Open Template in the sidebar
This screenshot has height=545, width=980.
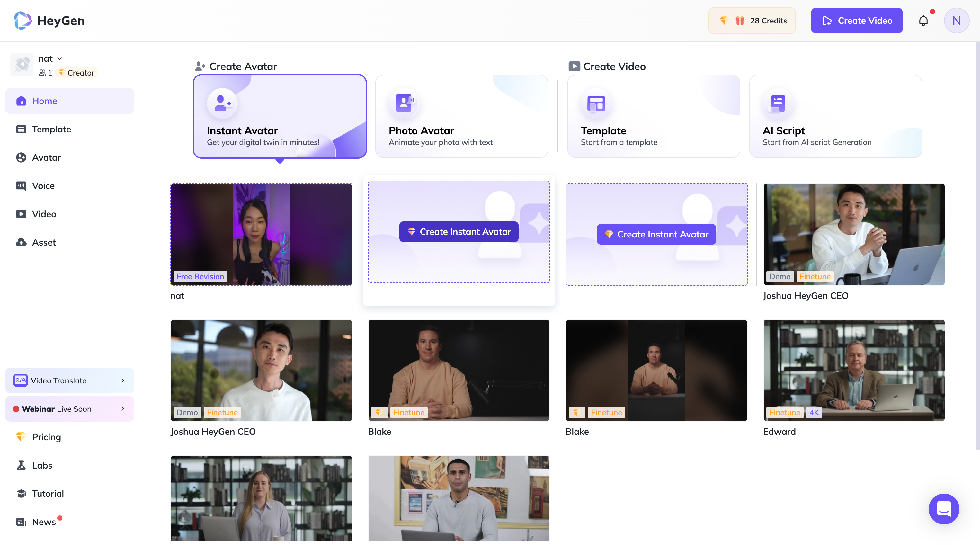[x=70, y=129]
